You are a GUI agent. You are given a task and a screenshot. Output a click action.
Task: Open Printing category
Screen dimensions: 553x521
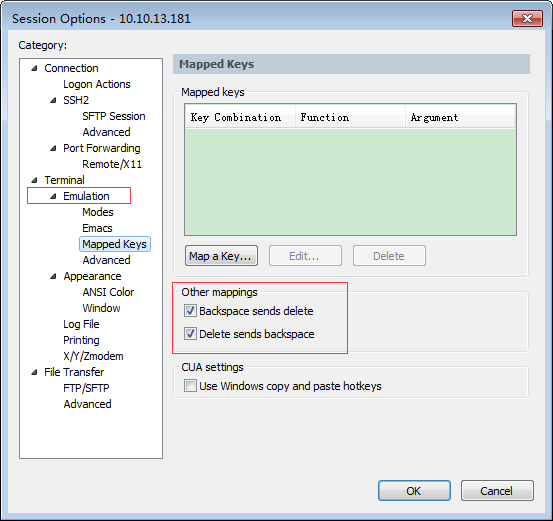click(81, 340)
